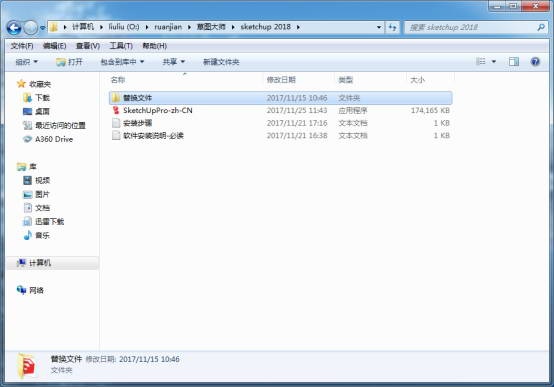Image resolution: width=554 pixels, height=387 pixels.
Task: Open 下载 in favorites
Action: pos(36,98)
